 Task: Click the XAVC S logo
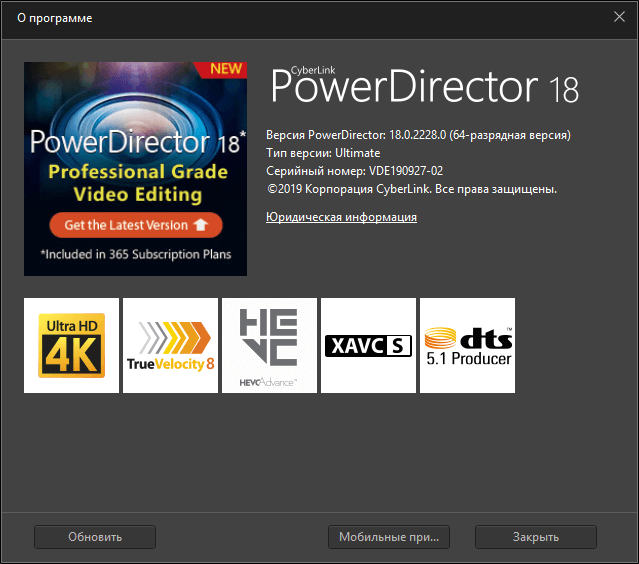coord(368,346)
